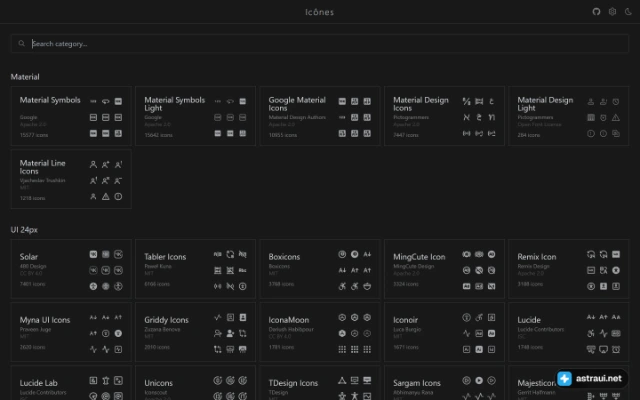Open the Solar icon collection
This screenshot has height=400, width=640.
click(71, 269)
